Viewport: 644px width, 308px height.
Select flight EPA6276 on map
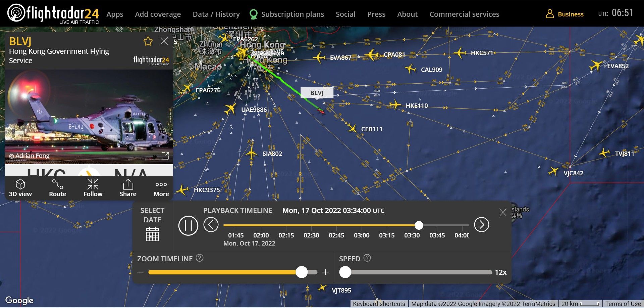[x=186, y=89]
